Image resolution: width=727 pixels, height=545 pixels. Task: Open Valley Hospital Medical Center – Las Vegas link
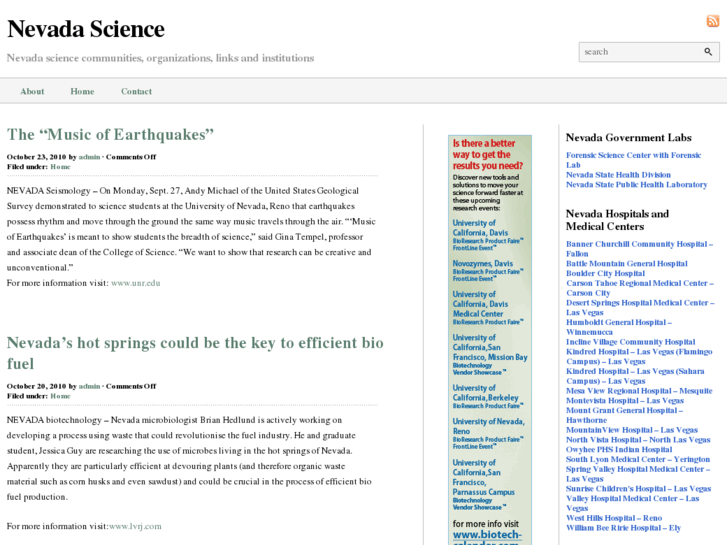(x=632, y=503)
